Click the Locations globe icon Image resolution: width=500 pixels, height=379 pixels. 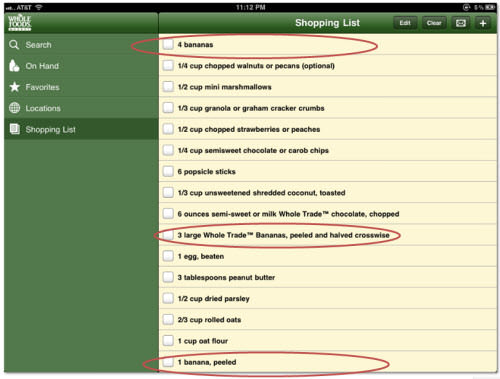pos(14,108)
